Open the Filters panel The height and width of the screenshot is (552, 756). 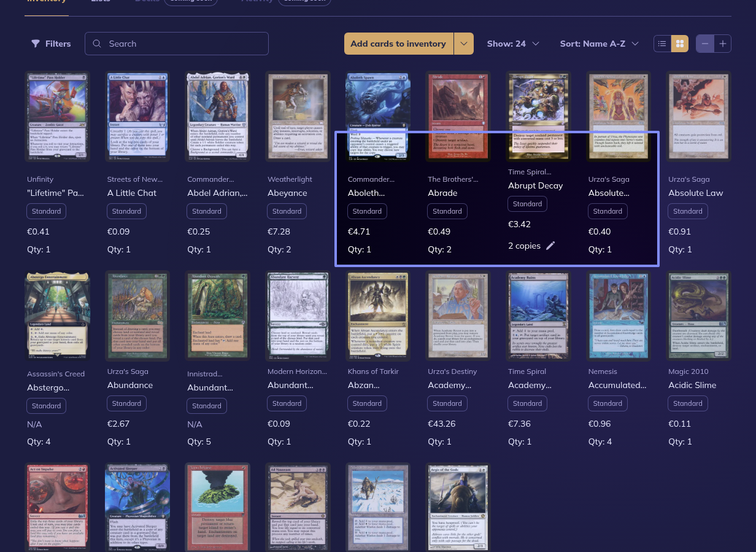point(51,44)
